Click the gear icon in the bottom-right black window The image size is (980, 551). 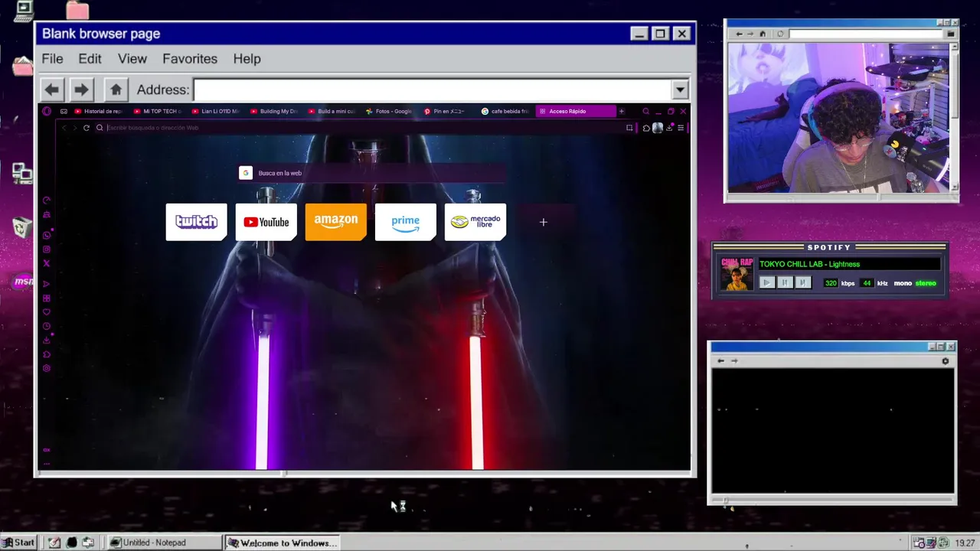point(945,361)
